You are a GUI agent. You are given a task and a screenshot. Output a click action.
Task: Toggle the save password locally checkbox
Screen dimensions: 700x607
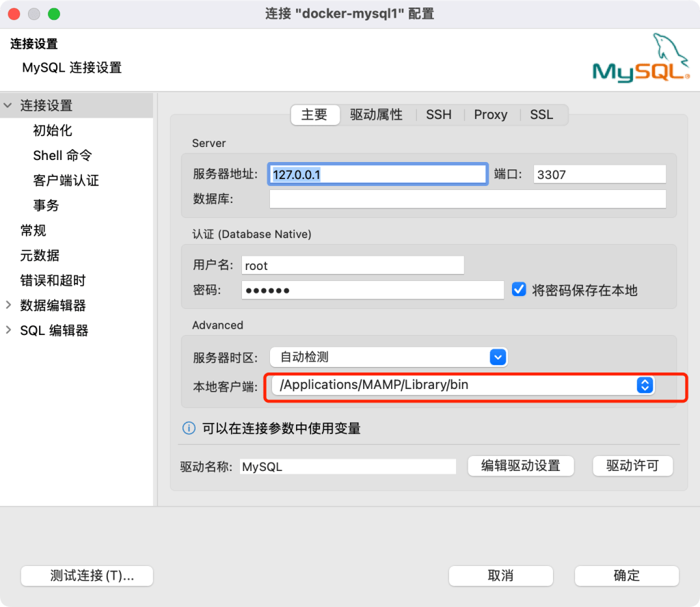(x=518, y=290)
